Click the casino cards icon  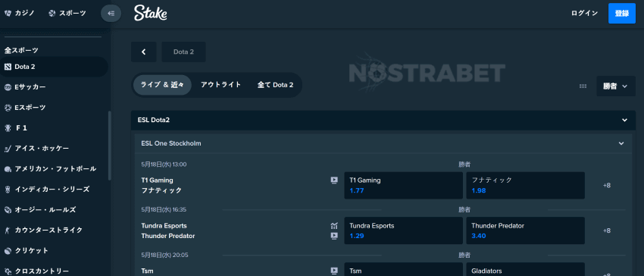click(8, 13)
